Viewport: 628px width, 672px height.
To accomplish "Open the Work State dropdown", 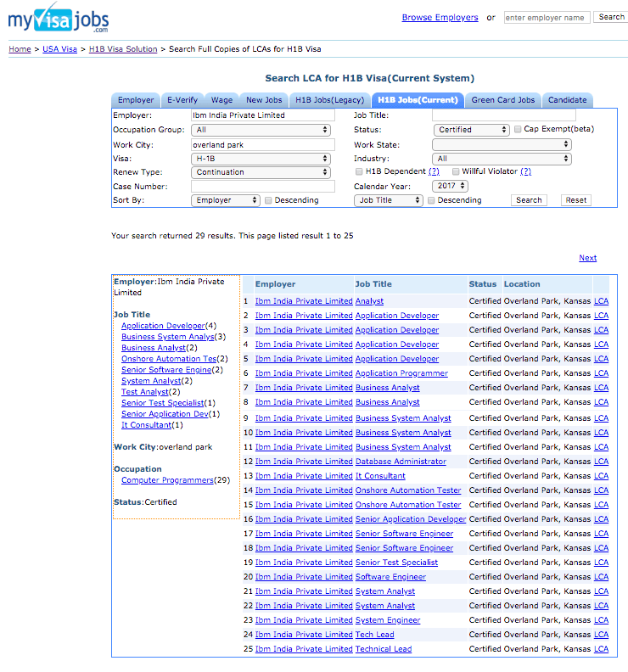I will (x=502, y=144).
